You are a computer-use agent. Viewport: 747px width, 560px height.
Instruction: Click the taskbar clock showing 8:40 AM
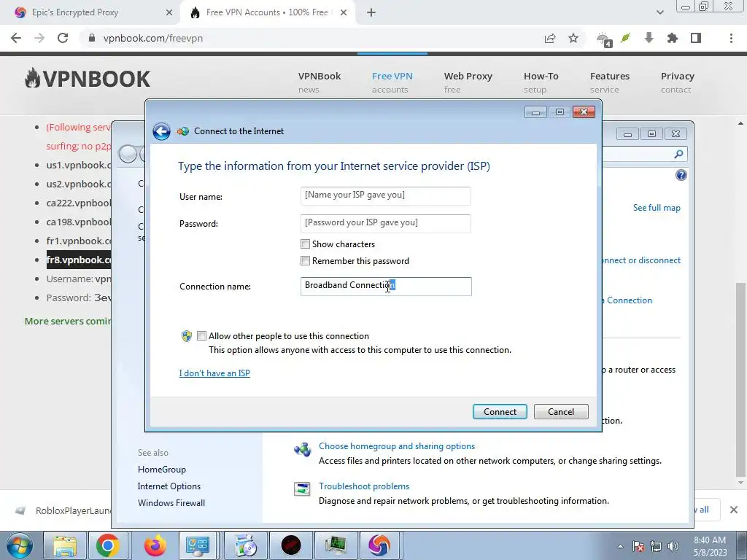coord(710,546)
